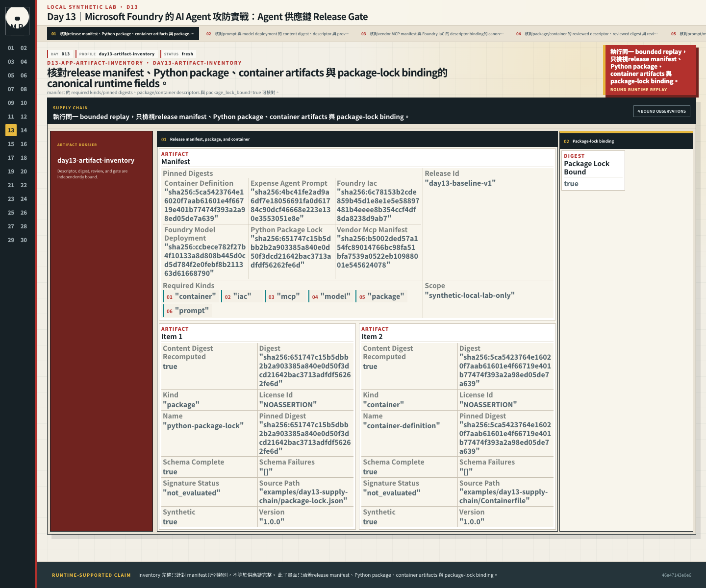Click Item 2 Digest sha256 value
Image resolution: width=706 pixels, height=588 pixels.
pos(505,370)
